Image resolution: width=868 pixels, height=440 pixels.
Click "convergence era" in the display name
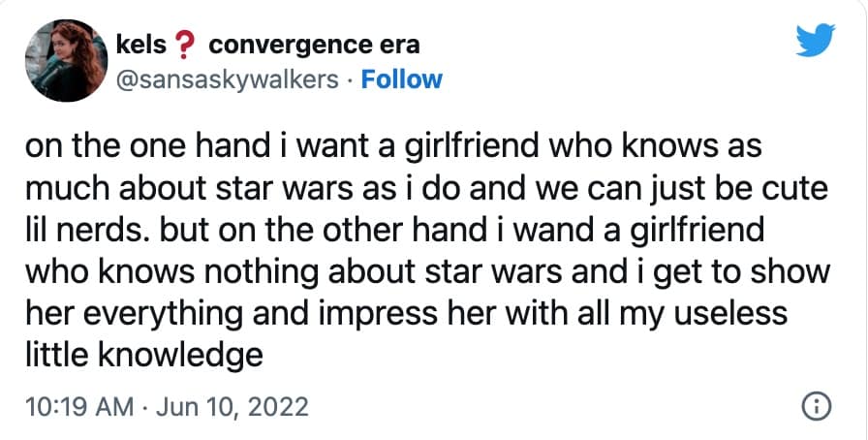click(x=314, y=46)
